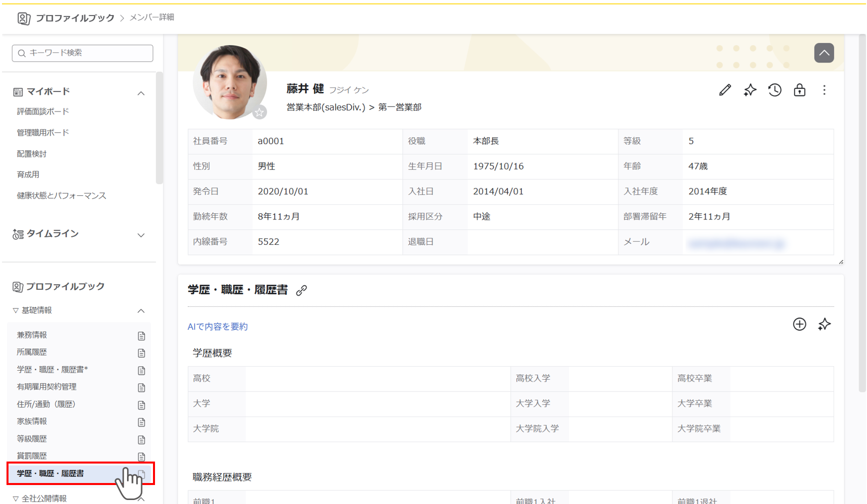This screenshot has height=504, width=867.
Task: Click the pencil edit icon in profile header
Action: click(725, 90)
